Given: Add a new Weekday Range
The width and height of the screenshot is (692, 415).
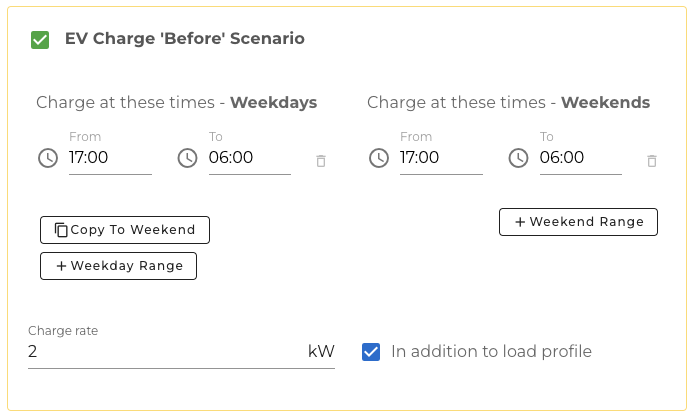Looking at the screenshot, I should pyautogui.click(x=118, y=266).
